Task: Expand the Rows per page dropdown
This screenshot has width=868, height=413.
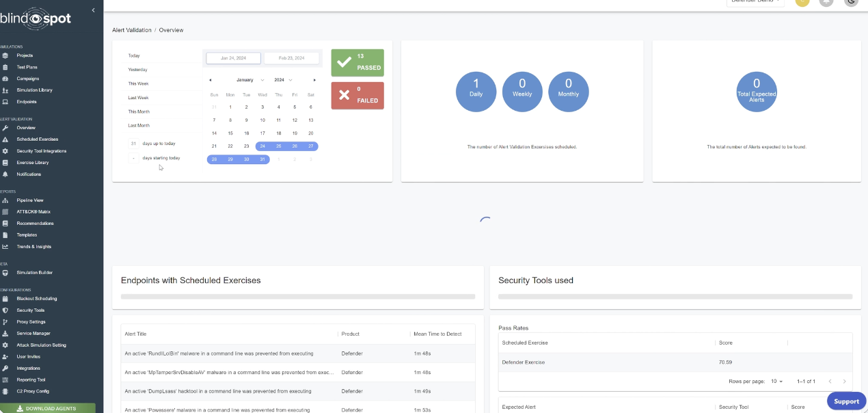Action: pos(776,382)
